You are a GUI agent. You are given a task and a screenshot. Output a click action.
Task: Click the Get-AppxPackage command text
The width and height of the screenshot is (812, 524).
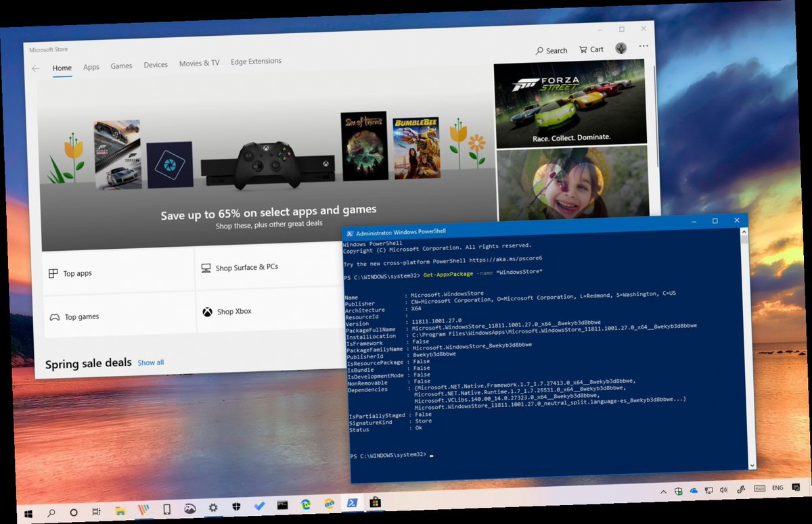447,274
